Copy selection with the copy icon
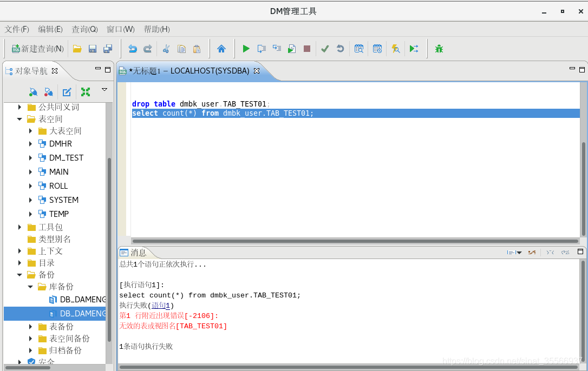This screenshot has height=371, width=588. tap(181, 49)
